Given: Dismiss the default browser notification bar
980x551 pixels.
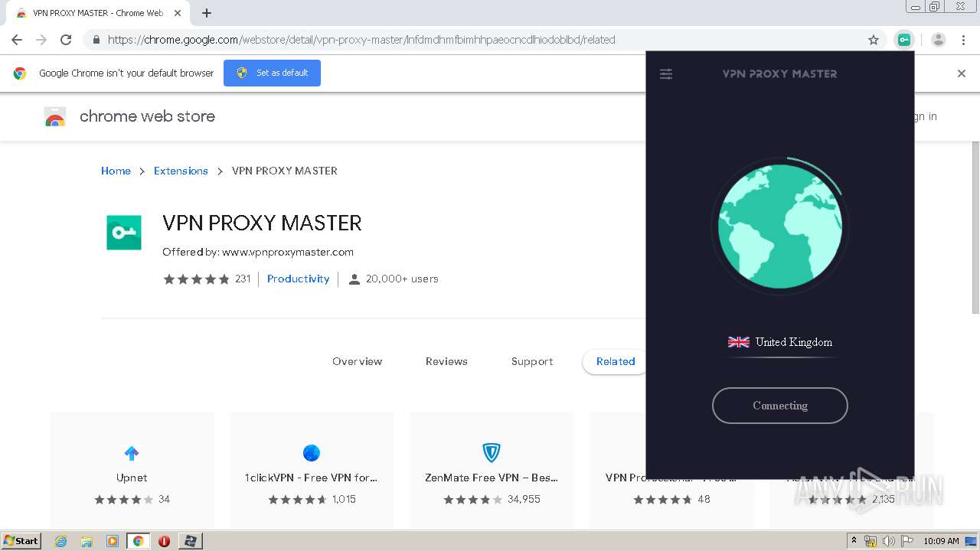Looking at the screenshot, I should (x=962, y=73).
